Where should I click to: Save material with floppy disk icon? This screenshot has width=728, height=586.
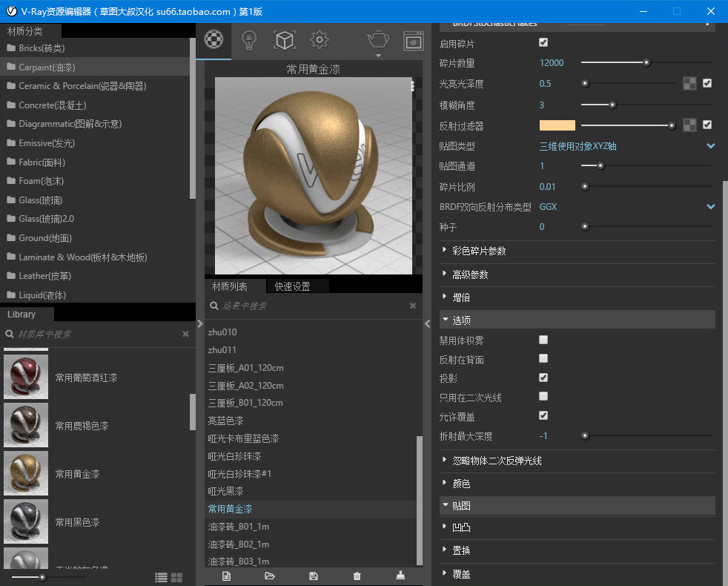pyautogui.click(x=314, y=576)
